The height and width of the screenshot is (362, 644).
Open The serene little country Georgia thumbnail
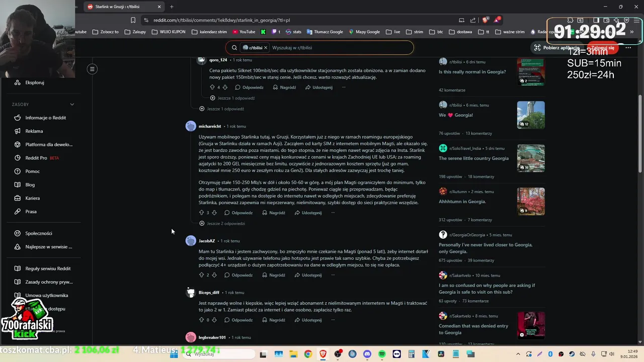pyautogui.click(x=531, y=158)
